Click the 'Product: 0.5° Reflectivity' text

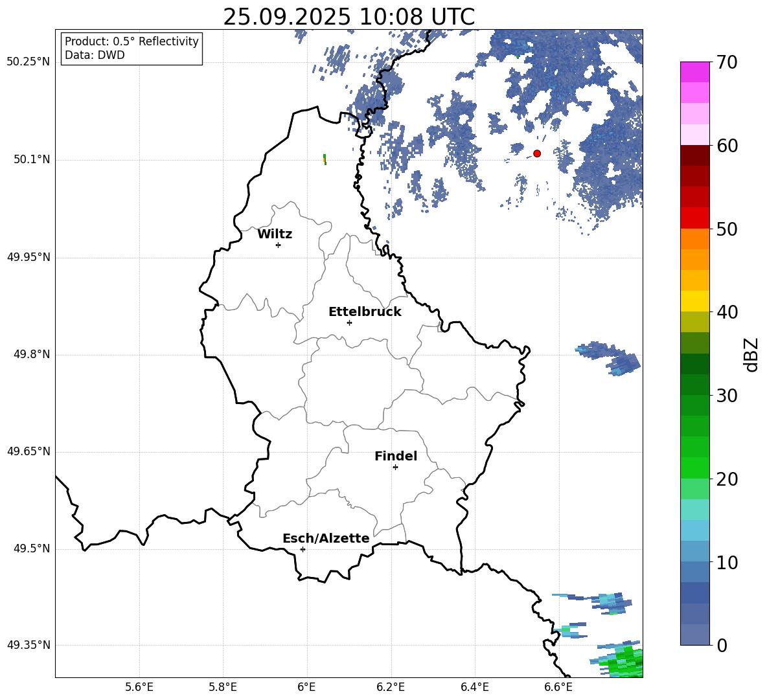point(132,41)
